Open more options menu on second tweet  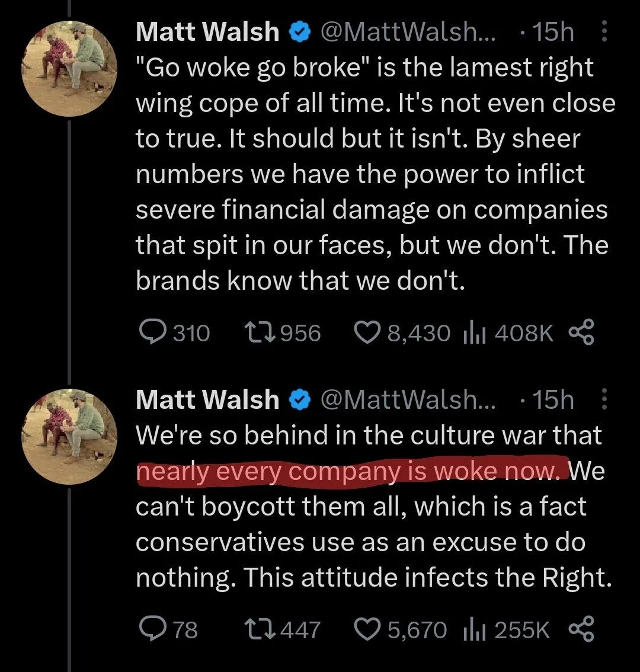pyautogui.click(x=604, y=400)
